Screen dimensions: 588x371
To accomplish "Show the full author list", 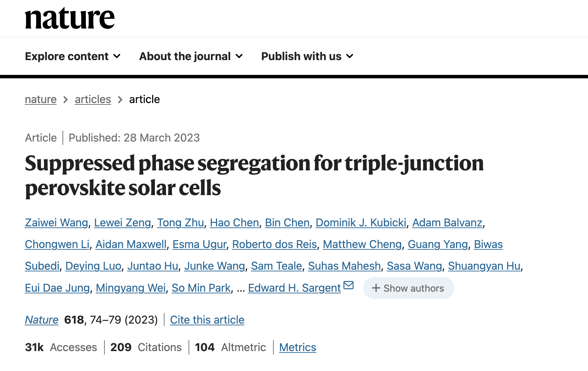I will coord(408,288).
